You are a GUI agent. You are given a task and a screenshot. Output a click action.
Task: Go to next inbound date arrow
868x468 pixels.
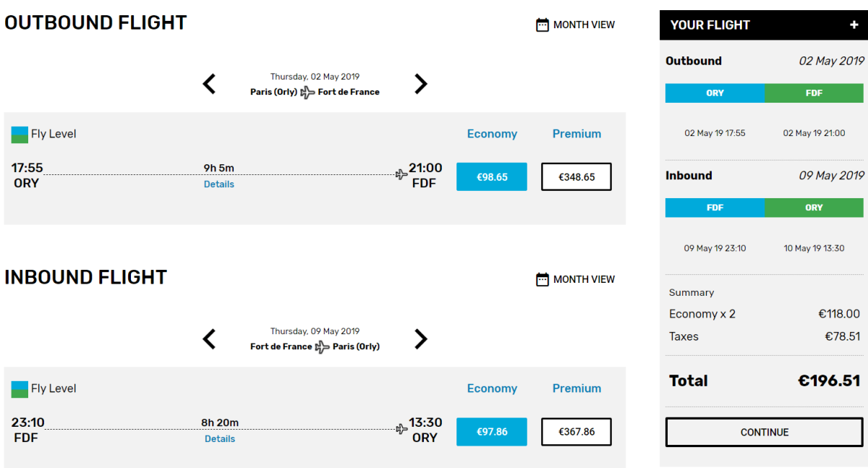click(421, 339)
